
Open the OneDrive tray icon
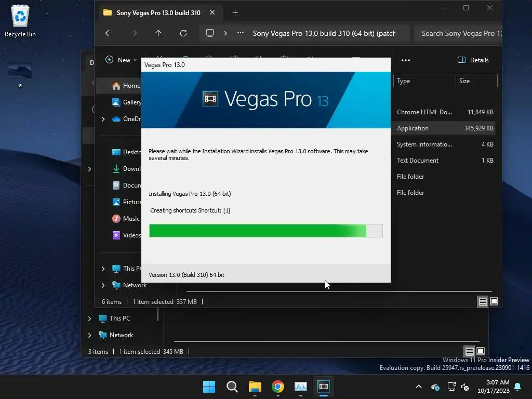coord(435,387)
